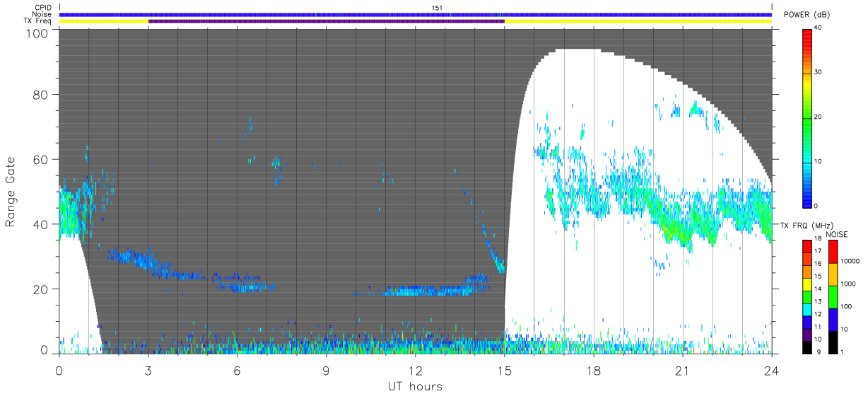Viewport: 868px width, 401px height.
Task: Click the 6 tick on the UT hours axis
Action: (237, 370)
